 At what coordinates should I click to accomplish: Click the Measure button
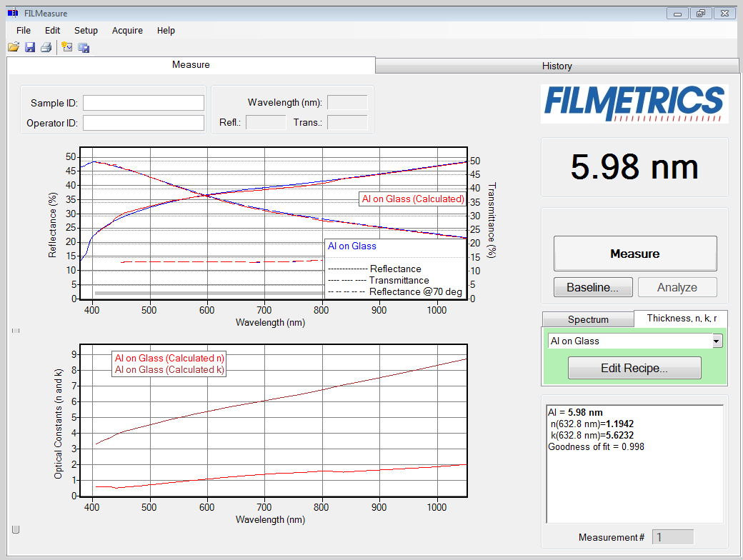click(x=635, y=254)
